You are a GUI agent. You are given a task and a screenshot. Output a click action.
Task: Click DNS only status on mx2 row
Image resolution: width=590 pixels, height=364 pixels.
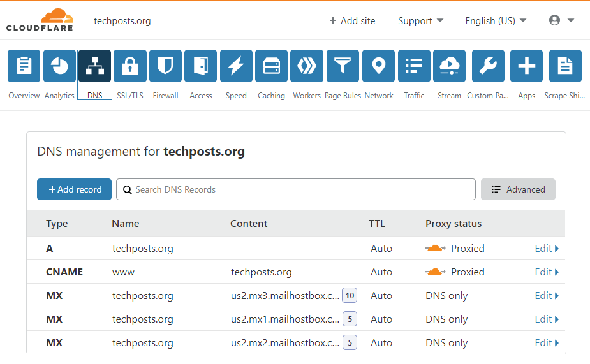coord(446,343)
